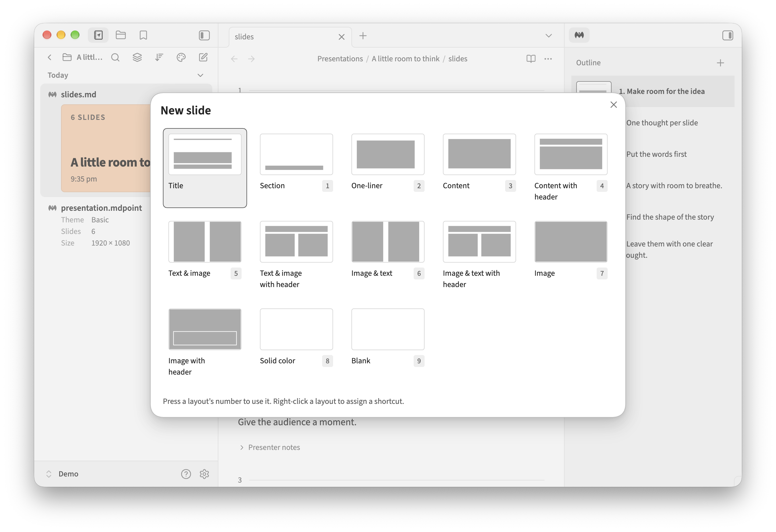Click Presentations in the breadcrumb
The width and height of the screenshot is (776, 532).
(340, 59)
